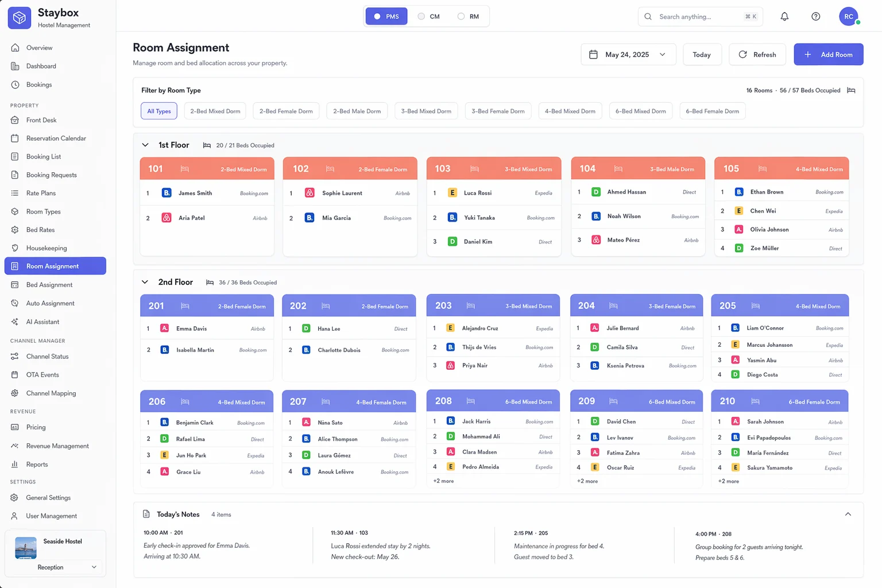Open the RC user avatar
This screenshot has height=588, width=882.
click(849, 17)
